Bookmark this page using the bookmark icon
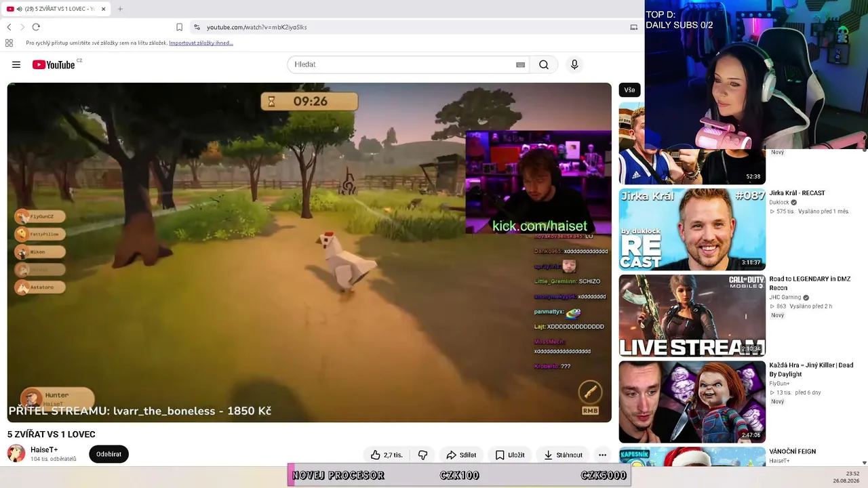This screenshot has height=488, width=868. coord(179,27)
